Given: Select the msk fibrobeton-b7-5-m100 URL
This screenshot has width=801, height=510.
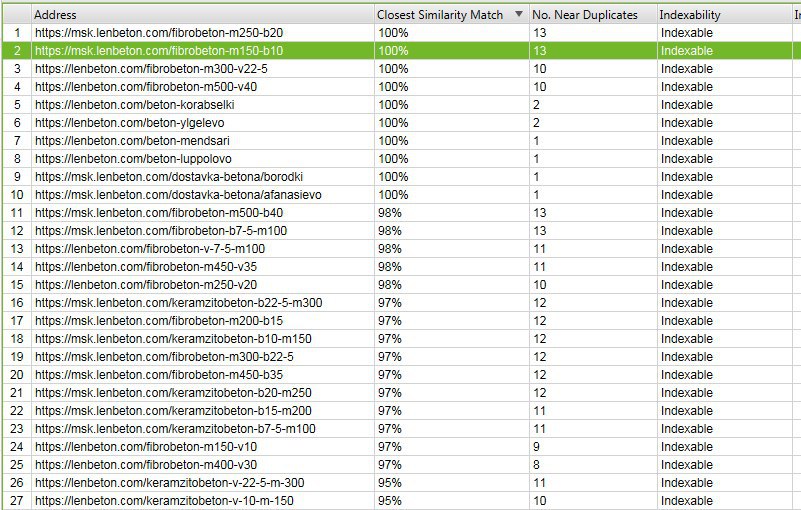Looking at the screenshot, I should click(161, 231).
